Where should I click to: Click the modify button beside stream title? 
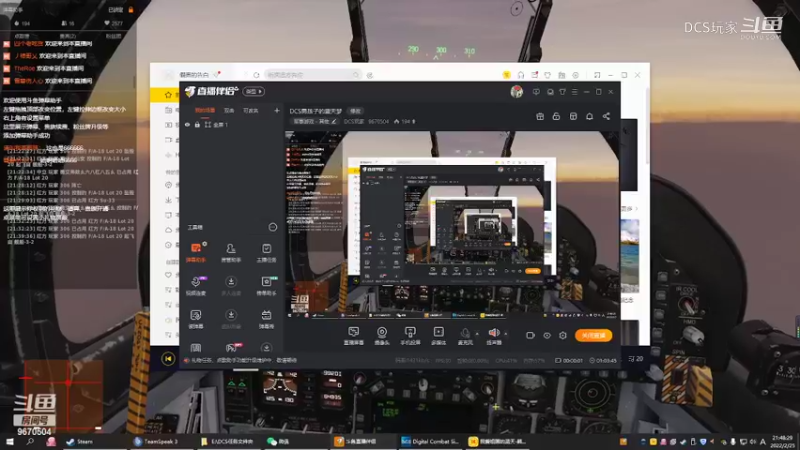pyautogui.click(x=355, y=111)
